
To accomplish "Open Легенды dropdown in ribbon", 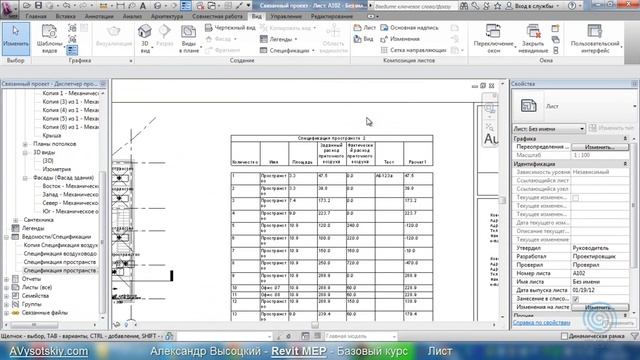I will pyautogui.click(x=278, y=39).
